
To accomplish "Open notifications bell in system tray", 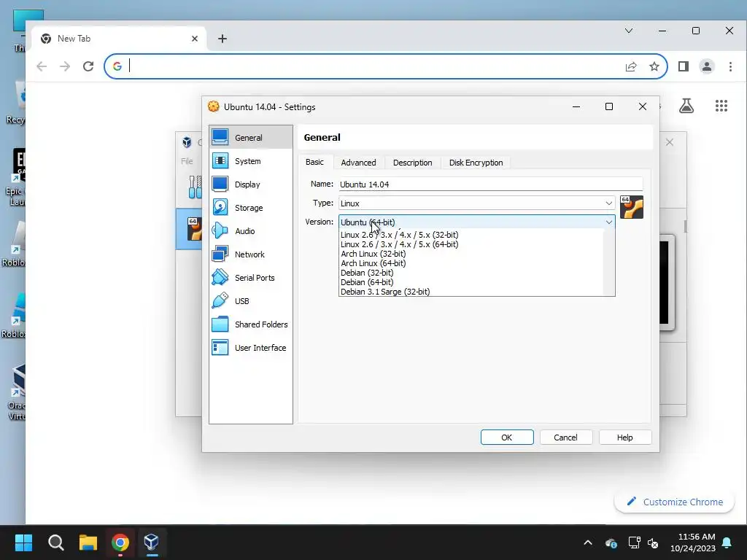I will pos(727,542).
